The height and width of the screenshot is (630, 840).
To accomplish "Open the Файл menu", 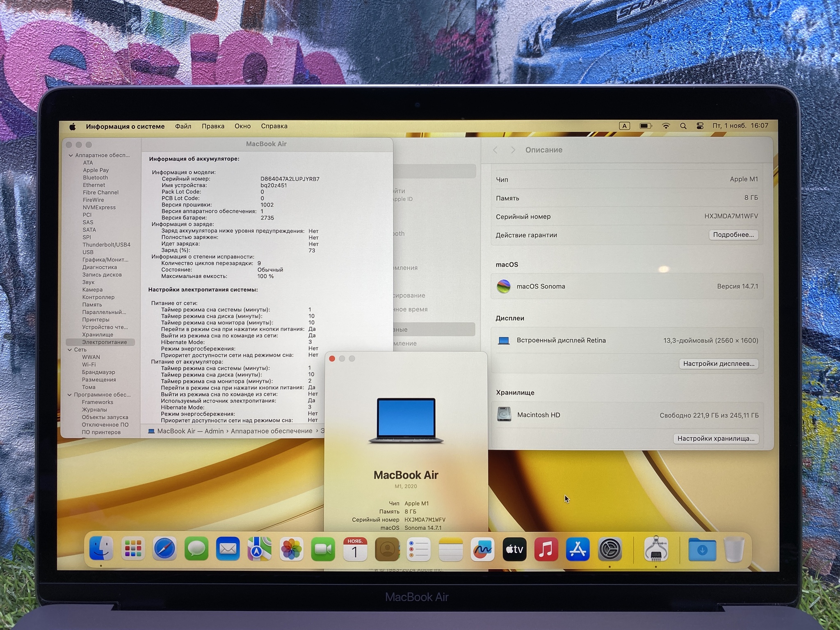I will 183,126.
